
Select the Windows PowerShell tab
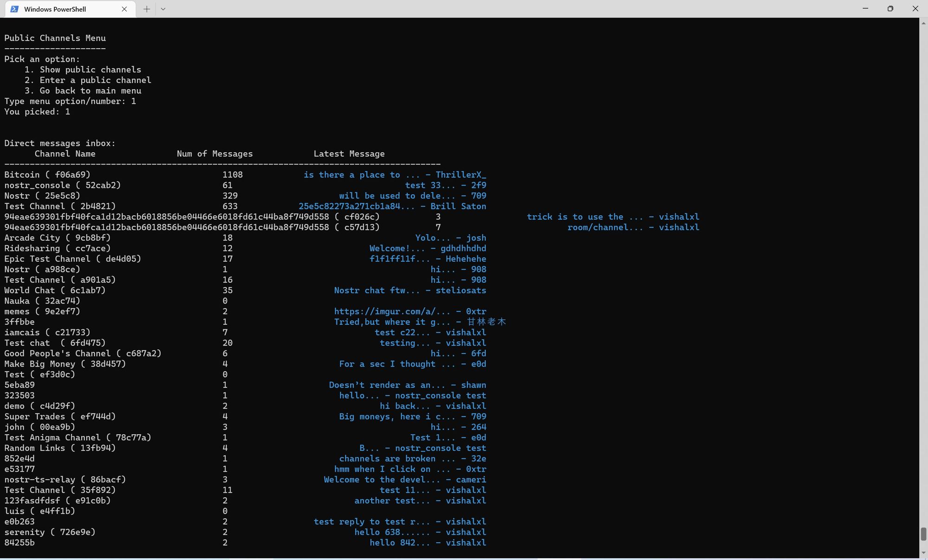tap(55, 9)
